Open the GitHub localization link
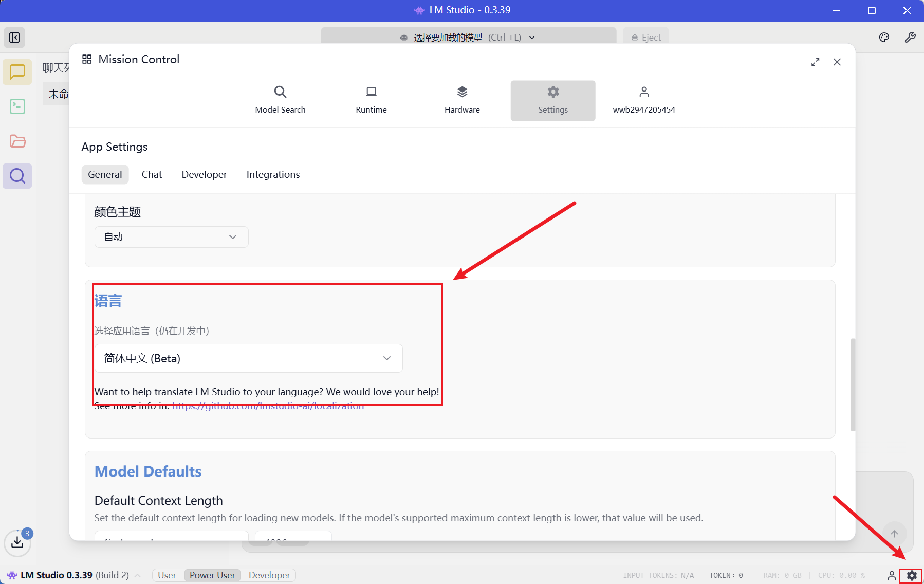 coord(268,406)
